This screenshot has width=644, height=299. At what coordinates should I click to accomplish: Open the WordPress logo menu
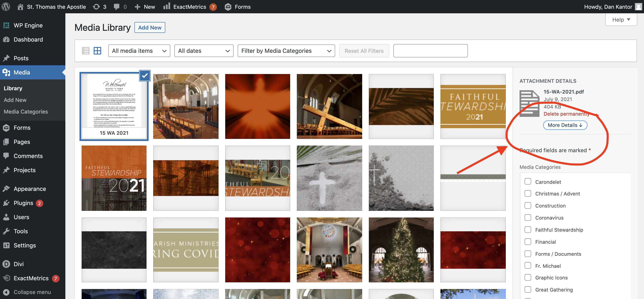(6, 7)
